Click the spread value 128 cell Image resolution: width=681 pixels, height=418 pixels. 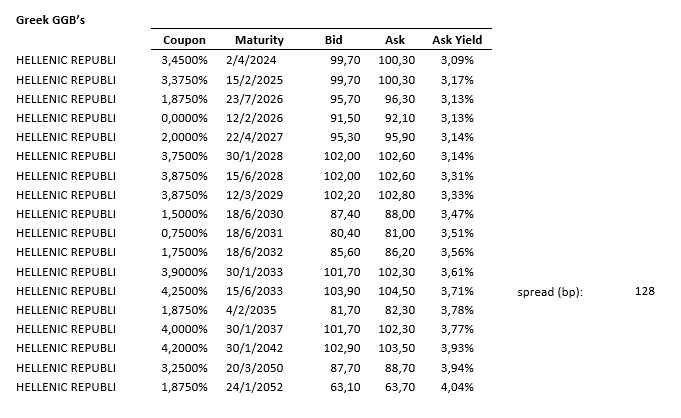click(644, 291)
